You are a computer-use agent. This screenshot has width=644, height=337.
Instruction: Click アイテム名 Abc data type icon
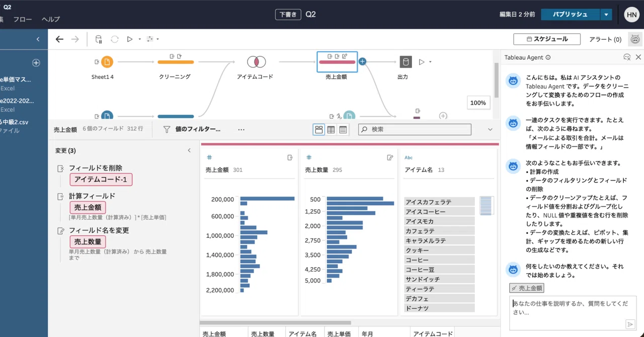tap(409, 157)
